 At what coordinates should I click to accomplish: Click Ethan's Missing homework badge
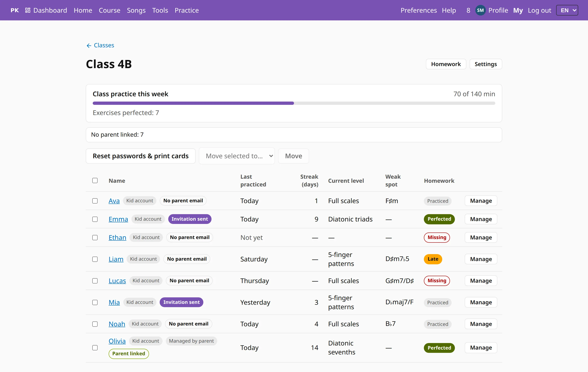point(437,237)
